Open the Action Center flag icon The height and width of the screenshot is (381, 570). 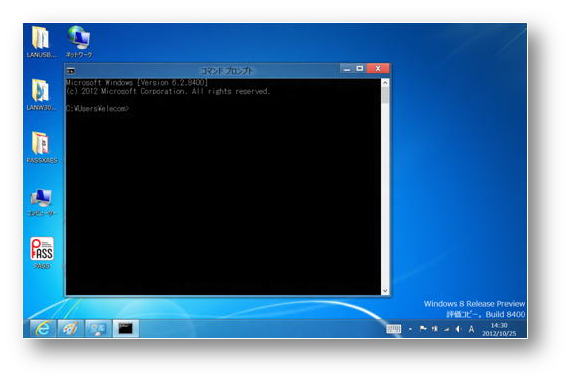(x=423, y=329)
